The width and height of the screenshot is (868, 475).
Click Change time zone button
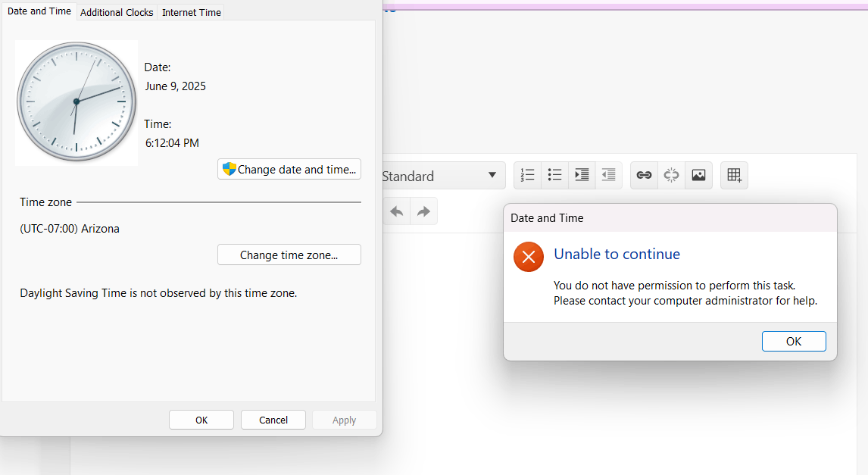[289, 255]
